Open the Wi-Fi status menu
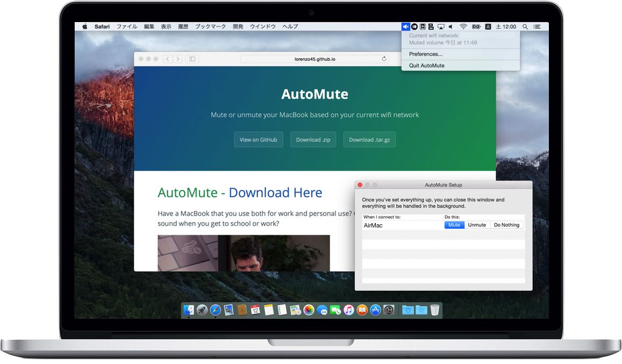Screen dimensions: 622x364 pyautogui.click(x=463, y=26)
